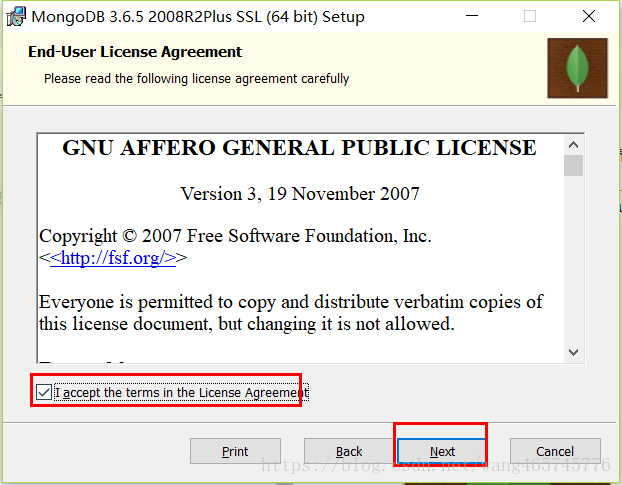Close the setup window
Image resolution: width=622 pixels, height=485 pixels.
[589, 16]
